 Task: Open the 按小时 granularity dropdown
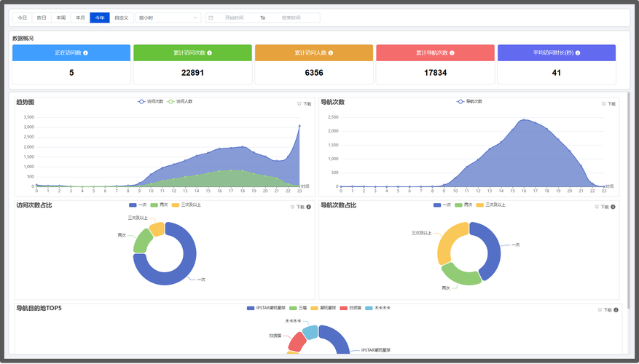tap(168, 17)
